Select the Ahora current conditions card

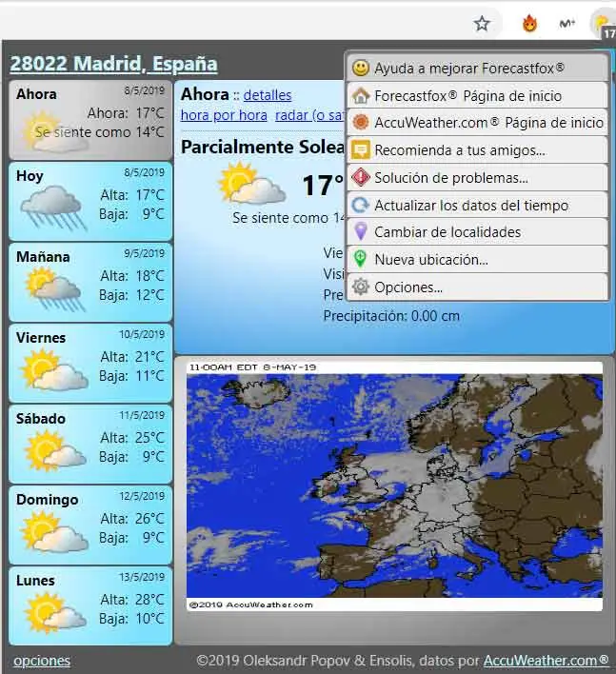pyautogui.click(x=90, y=120)
